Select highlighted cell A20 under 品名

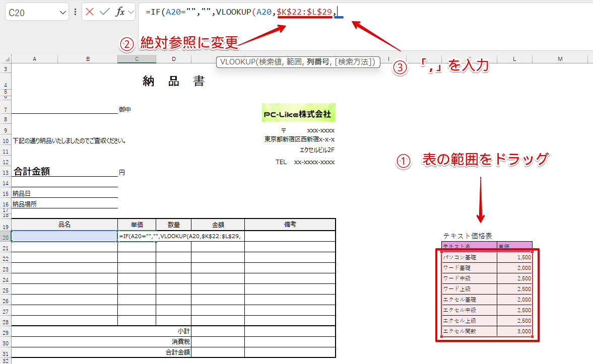tap(64, 236)
